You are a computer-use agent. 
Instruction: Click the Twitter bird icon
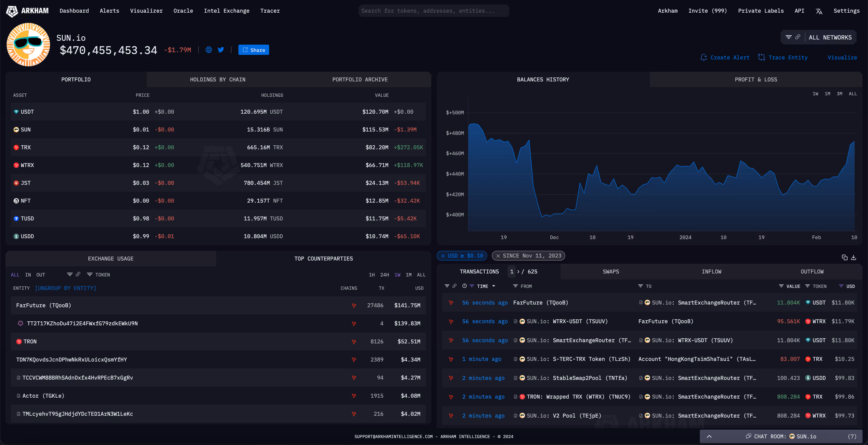[221, 50]
